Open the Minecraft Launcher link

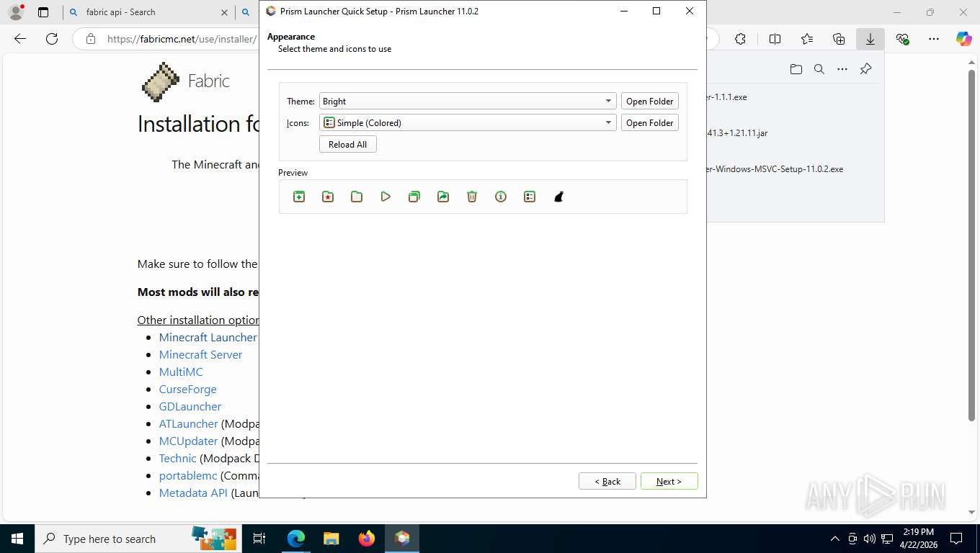click(208, 337)
